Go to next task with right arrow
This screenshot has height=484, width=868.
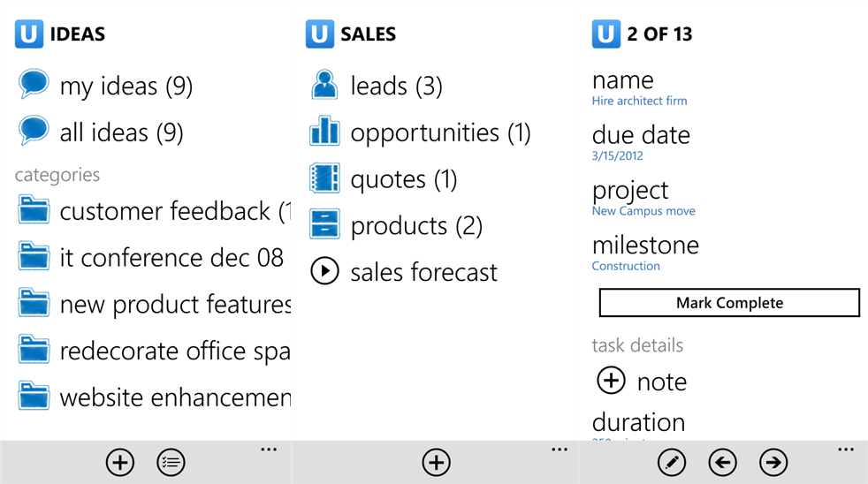[773, 462]
